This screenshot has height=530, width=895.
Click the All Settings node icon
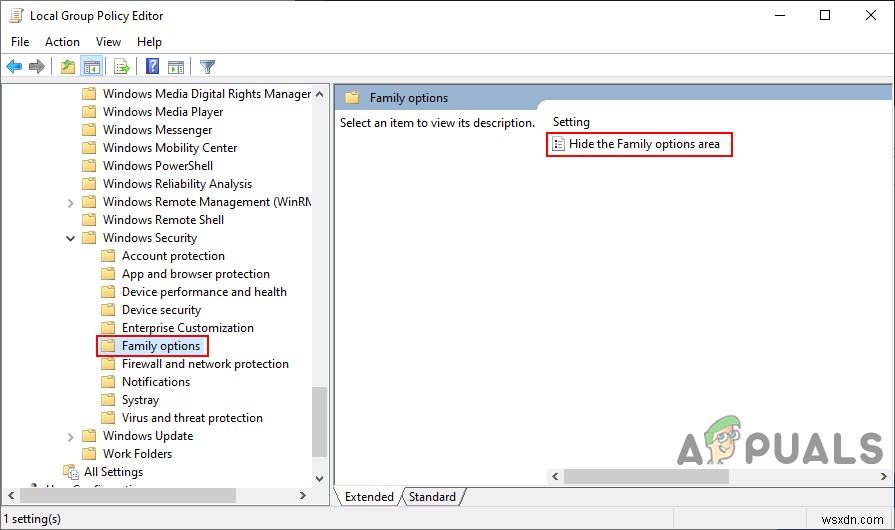pyautogui.click(x=71, y=472)
